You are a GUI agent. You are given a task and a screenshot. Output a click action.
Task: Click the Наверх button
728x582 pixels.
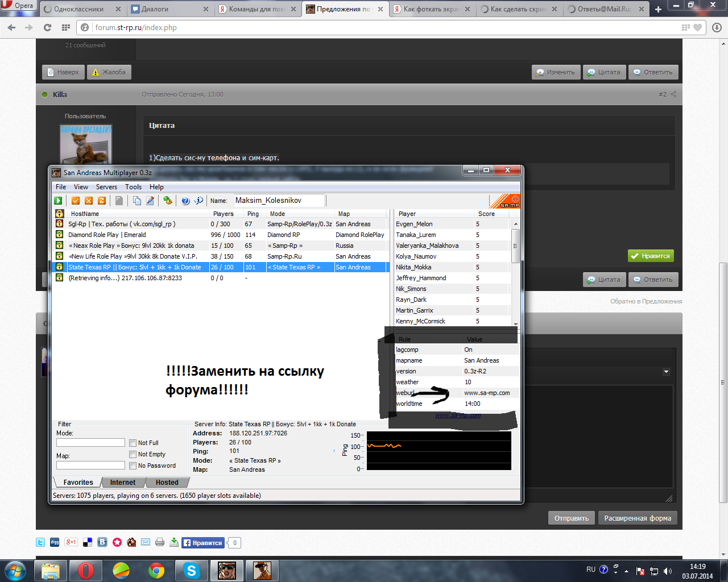pos(63,72)
